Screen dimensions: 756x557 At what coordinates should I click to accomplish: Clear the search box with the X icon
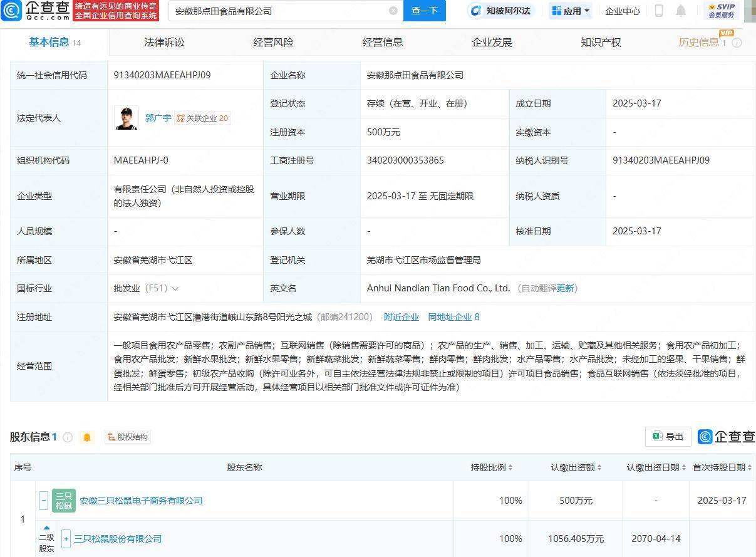(393, 11)
